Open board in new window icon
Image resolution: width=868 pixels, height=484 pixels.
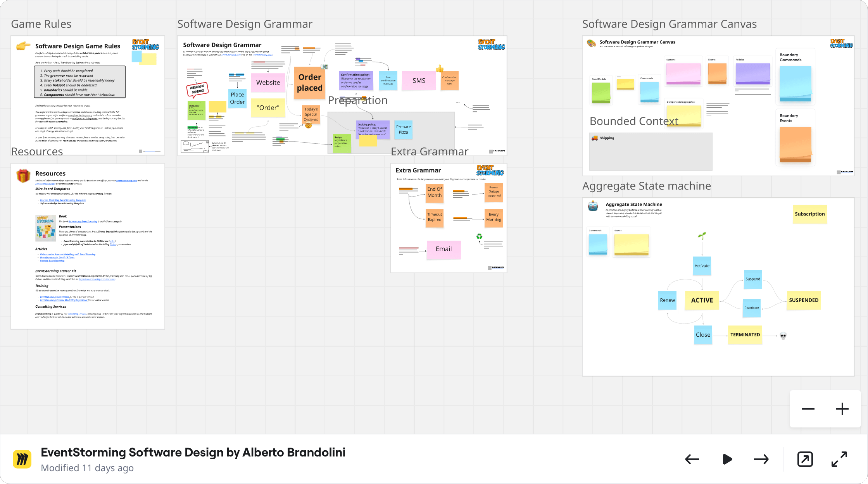click(x=805, y=460)
